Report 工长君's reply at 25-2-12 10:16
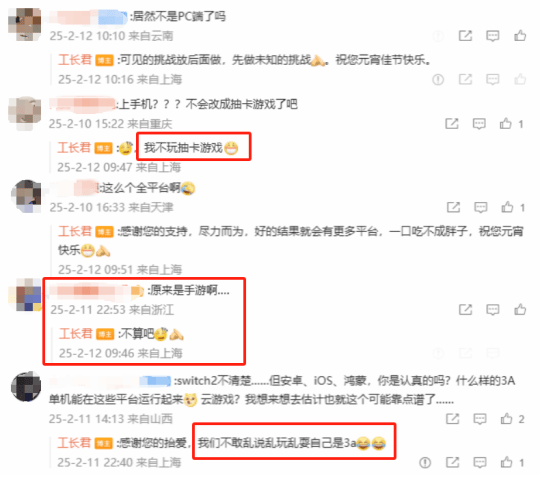540x479 pixels. coord(438,80)
